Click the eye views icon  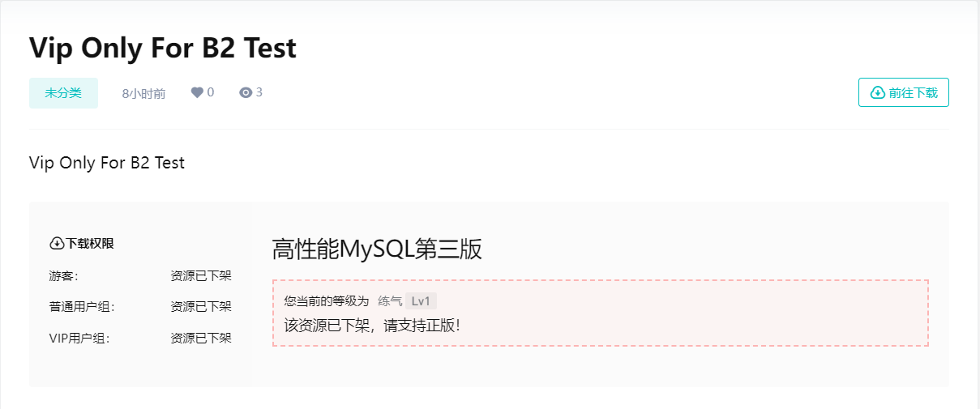pos(246,93)
